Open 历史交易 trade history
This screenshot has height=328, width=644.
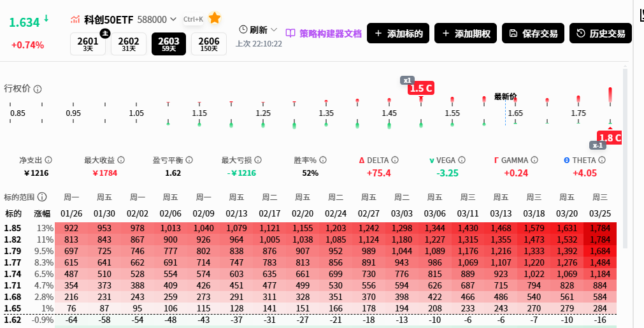[600, 34]
